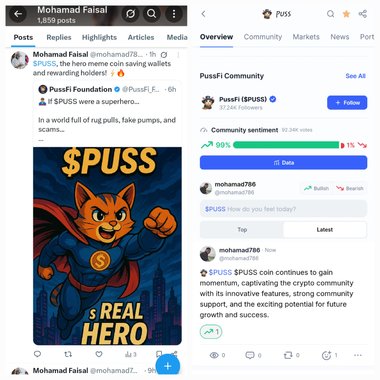Share the PUSS coin page
Viewport: 380px width, 380px height.
pyautogui.click(x=363, y=14)
